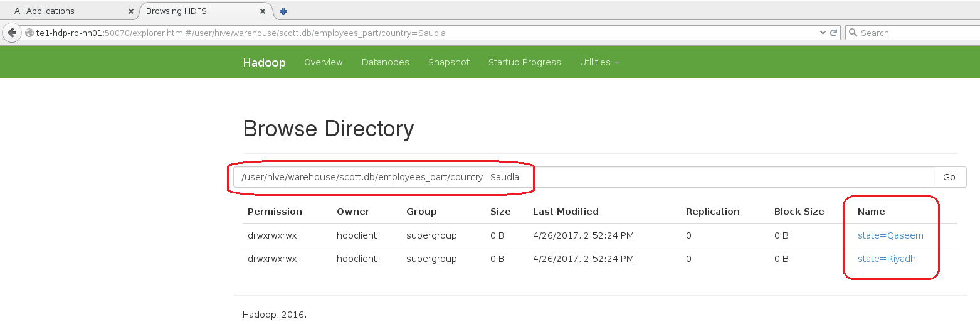
Task: Click the Owner column header
Action: pyautogui.click(x=353, y=212)
